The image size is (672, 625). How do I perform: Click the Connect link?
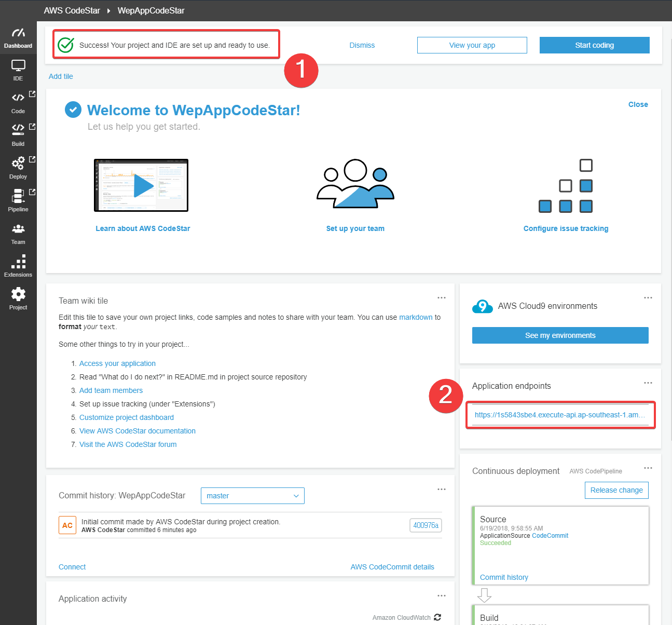click(72, 567)
